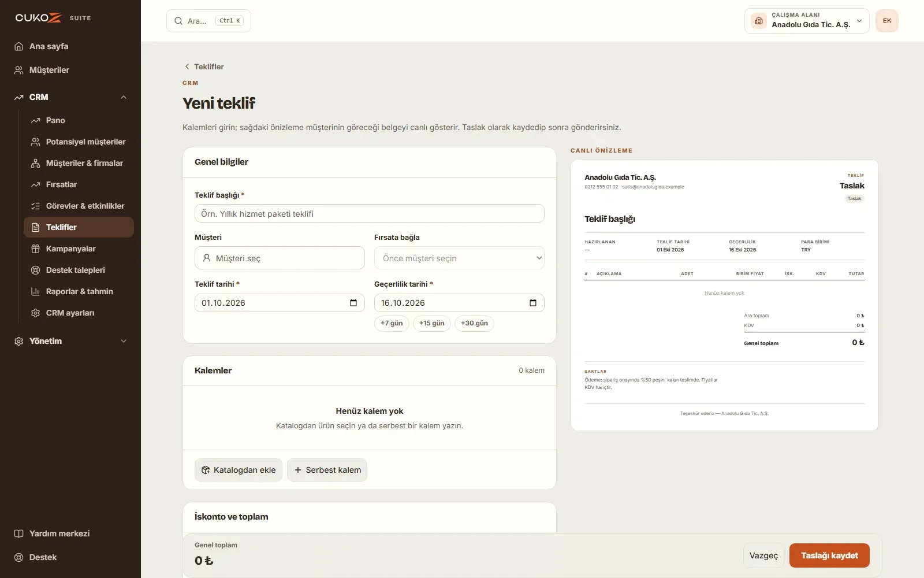Viewport: 924px width, 578px height.
Task: Click the Cukoz Suite logo
Action: point(53,18)
